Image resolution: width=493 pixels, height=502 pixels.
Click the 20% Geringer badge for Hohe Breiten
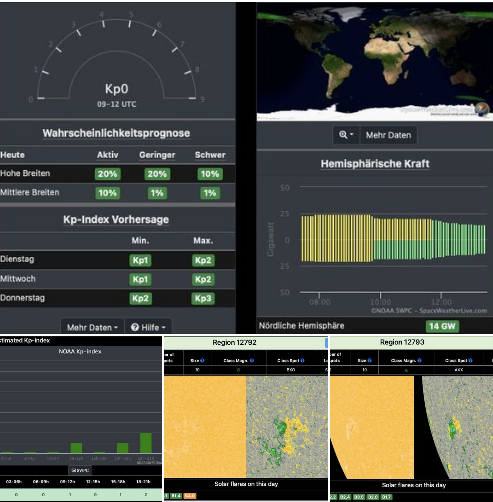[157, 174]
